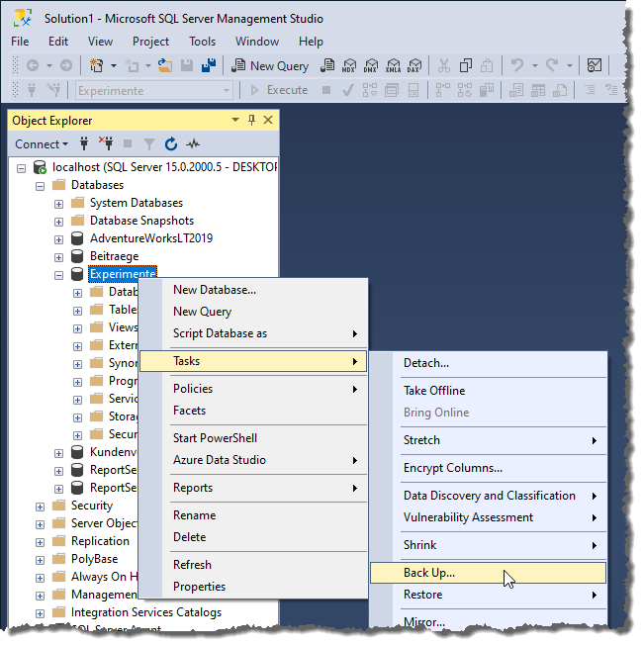Select New Database... in context menu
The width and height of the screenshot is (644, 646).
coord(253,290)
